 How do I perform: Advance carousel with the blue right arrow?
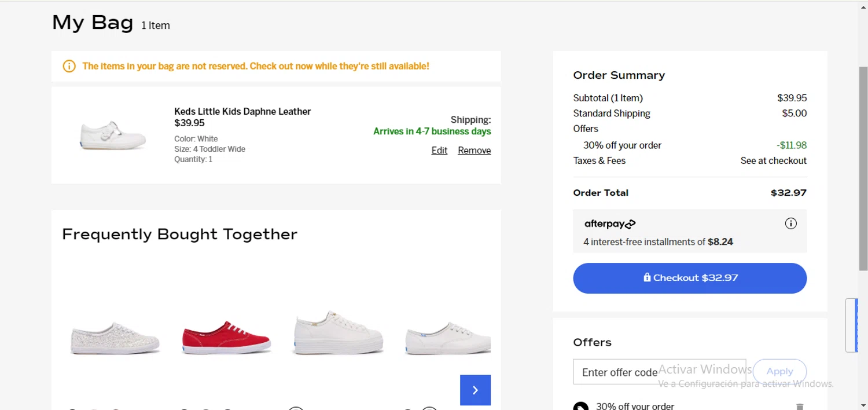coord(475,390)
